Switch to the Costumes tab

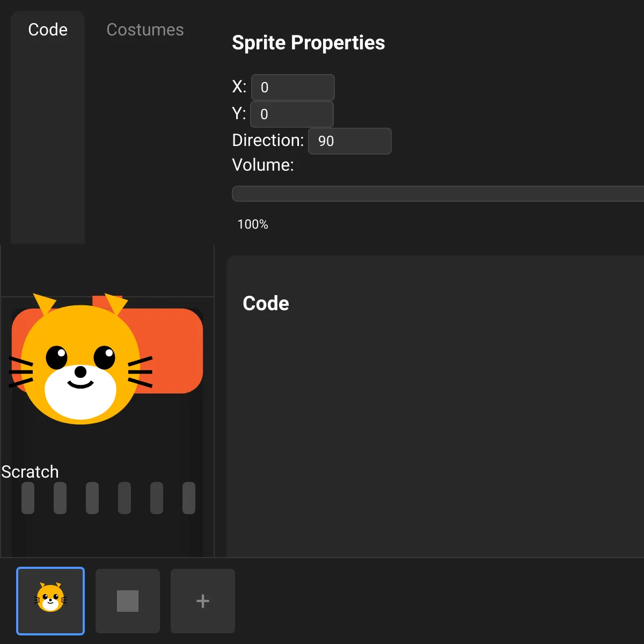tap(145, 30)
